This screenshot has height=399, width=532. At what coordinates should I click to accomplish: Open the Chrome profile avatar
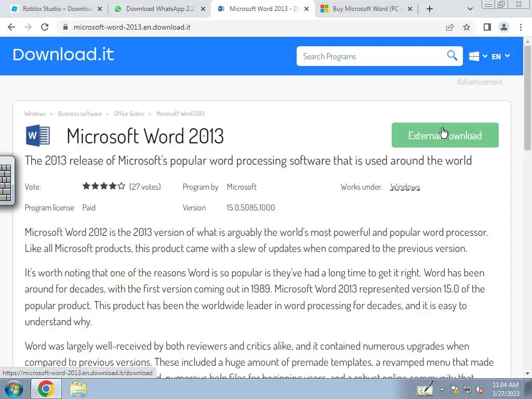504,27
